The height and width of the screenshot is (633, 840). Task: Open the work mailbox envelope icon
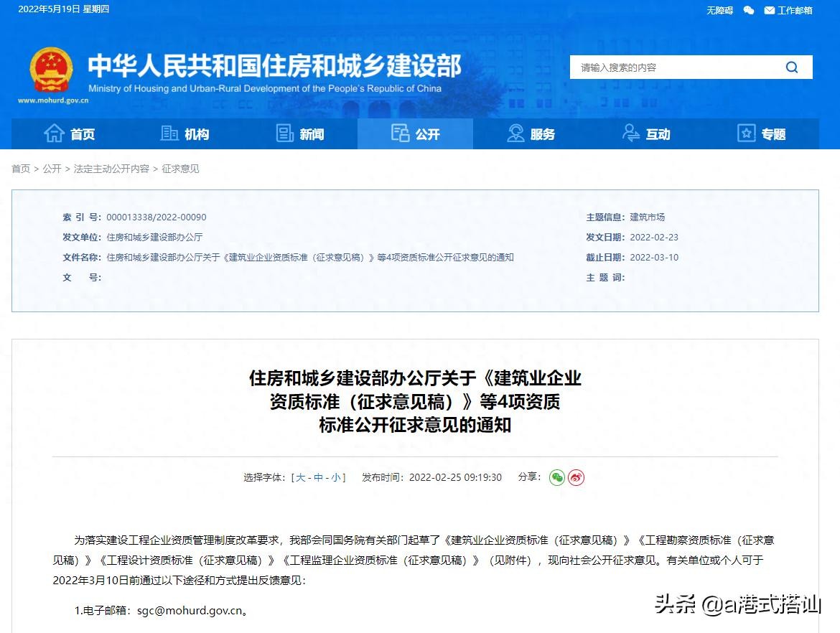770,10
